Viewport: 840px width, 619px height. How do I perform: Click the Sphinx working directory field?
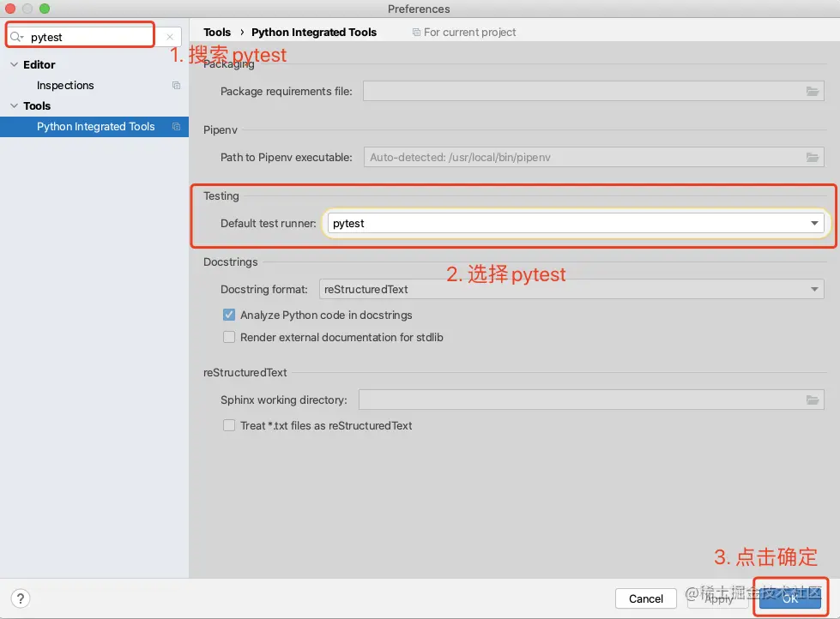pos(591,400)
